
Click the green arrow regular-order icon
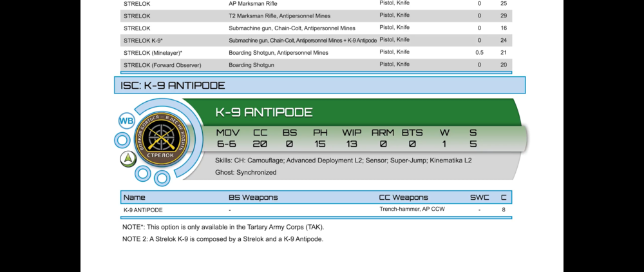click(x=128, y=159)
